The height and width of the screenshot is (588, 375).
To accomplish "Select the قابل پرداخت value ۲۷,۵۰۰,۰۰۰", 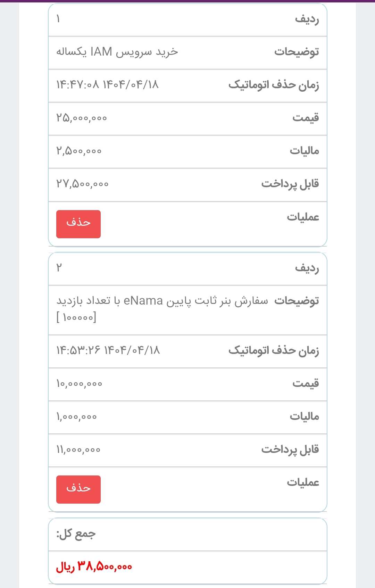I will pyautogui.click(x=82, y=184).
